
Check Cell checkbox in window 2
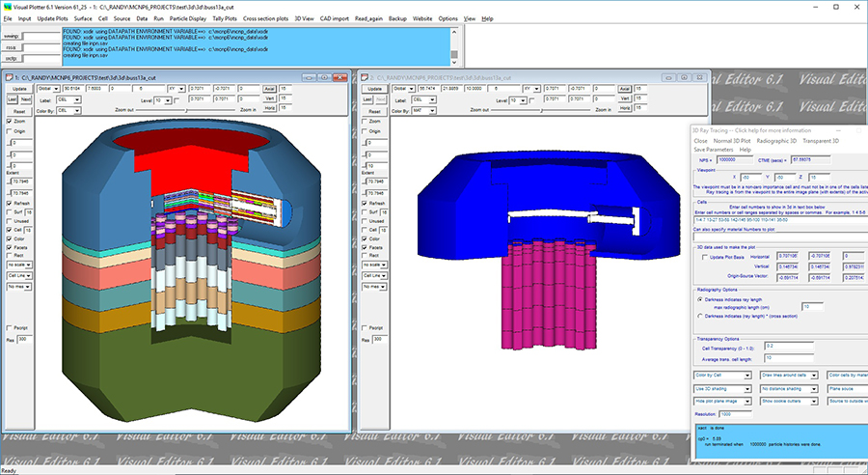[x=365, y=230]
